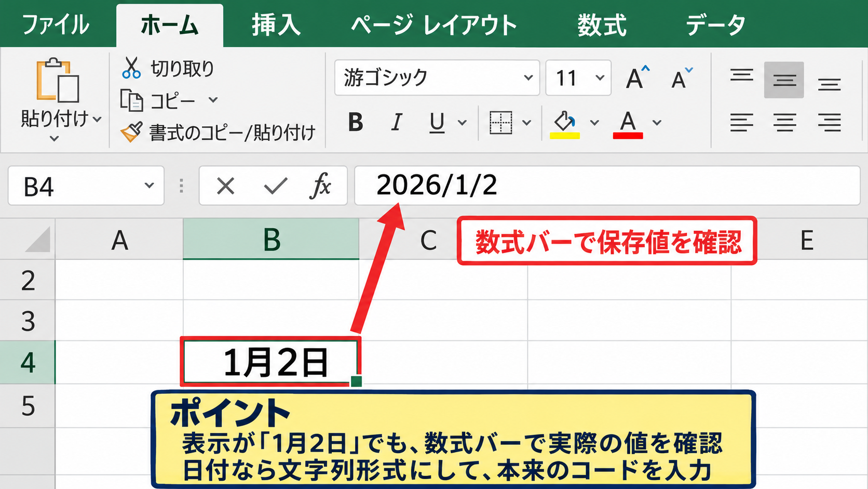Confirm entry with checkmark in formula bar

[275, 186]
